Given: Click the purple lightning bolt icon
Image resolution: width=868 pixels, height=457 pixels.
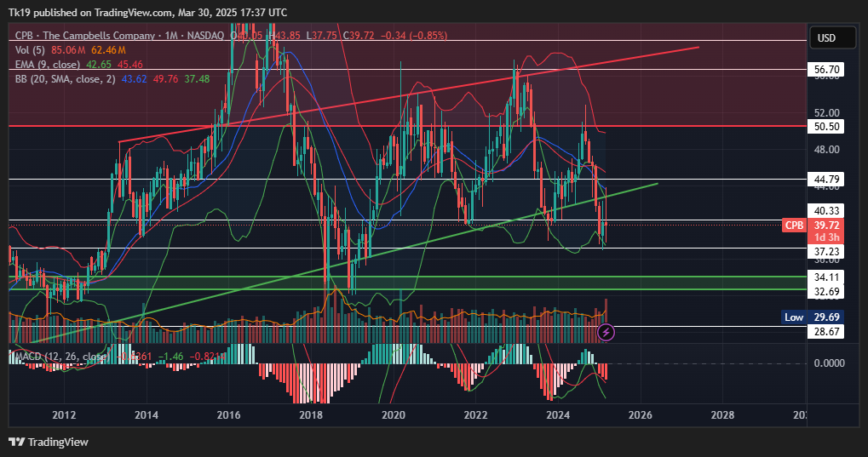Looking at the screenshot, I should 606,333.
